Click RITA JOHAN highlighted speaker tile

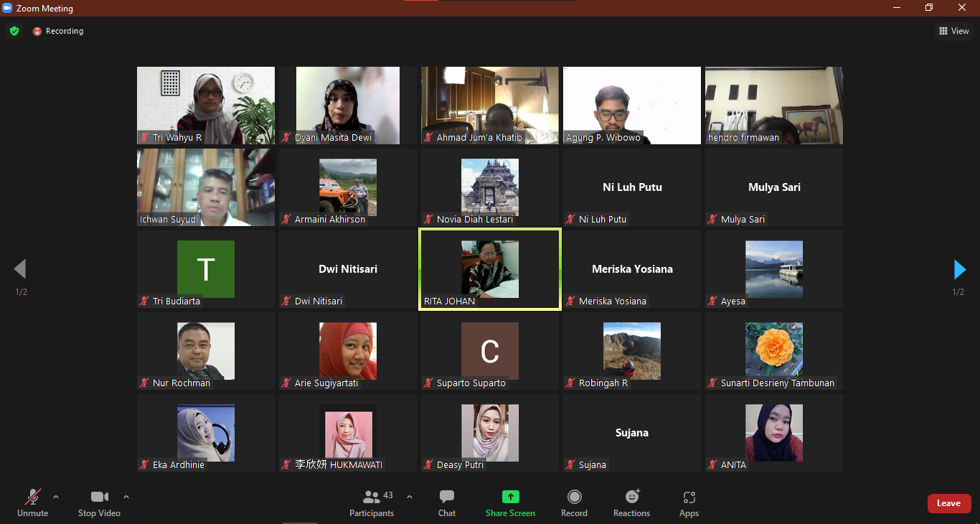(490, 269)
